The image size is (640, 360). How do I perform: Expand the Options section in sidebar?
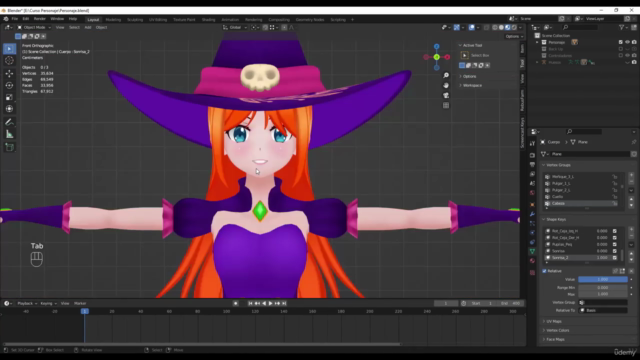469,76
